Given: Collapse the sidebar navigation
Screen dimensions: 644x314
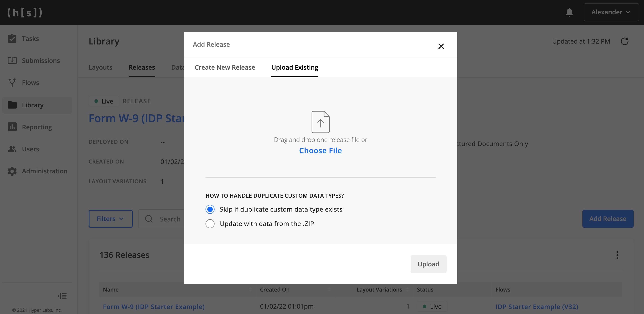Looking at the screenshot, I should pos(62,296).
